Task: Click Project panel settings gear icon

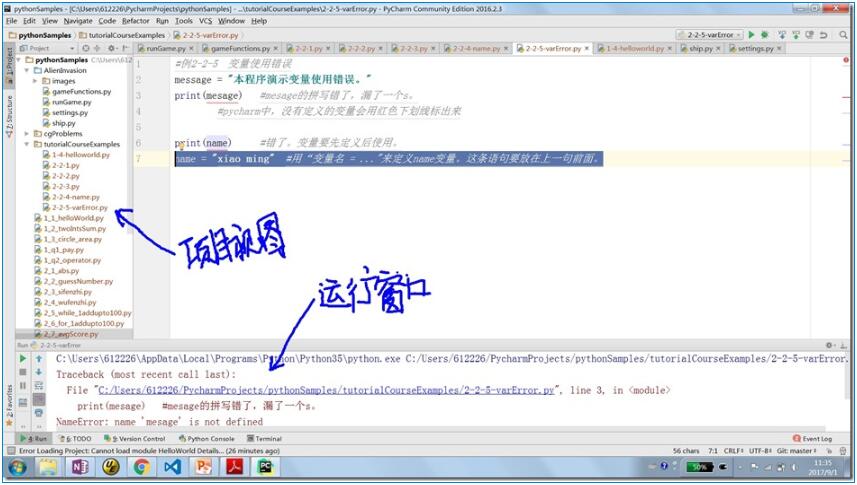Action: tap(111, 48)
